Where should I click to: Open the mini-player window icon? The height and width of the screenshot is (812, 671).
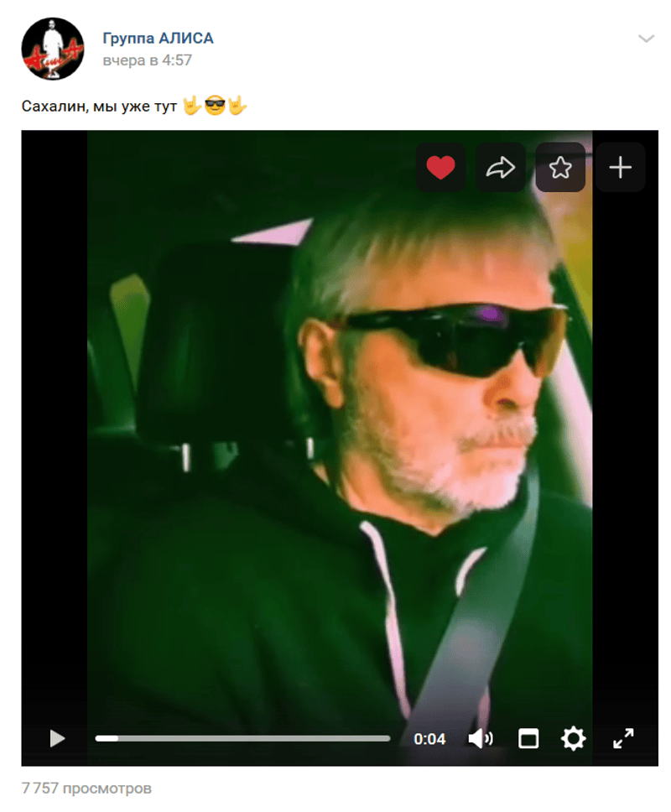[x=528, y=738]
